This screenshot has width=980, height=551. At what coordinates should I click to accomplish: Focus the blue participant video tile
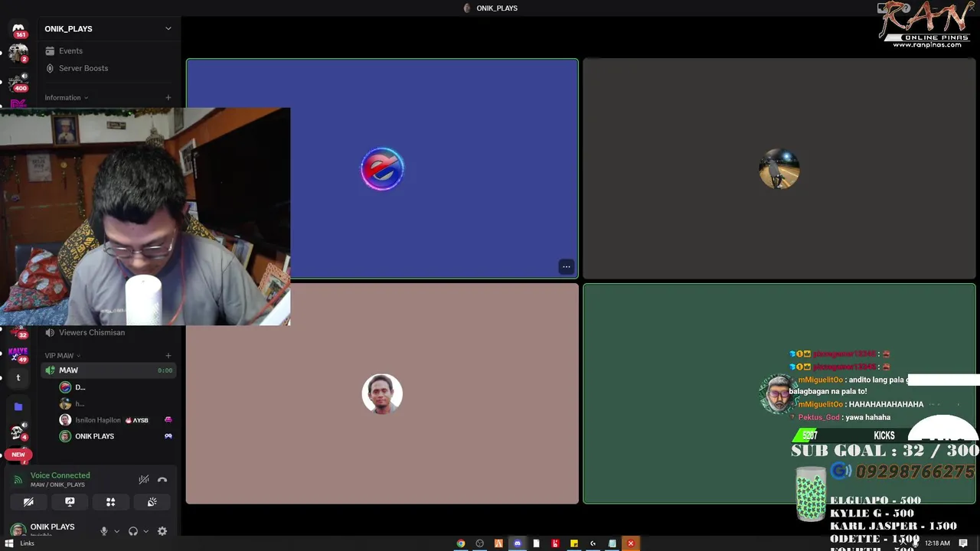point(382,168)
